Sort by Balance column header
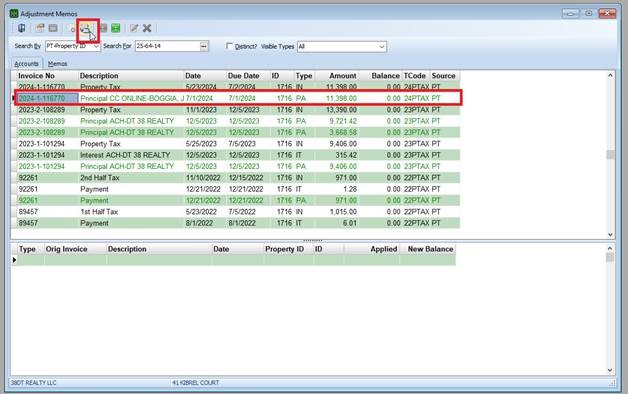Viewport: 628px width, 394px height. point(380,76)
